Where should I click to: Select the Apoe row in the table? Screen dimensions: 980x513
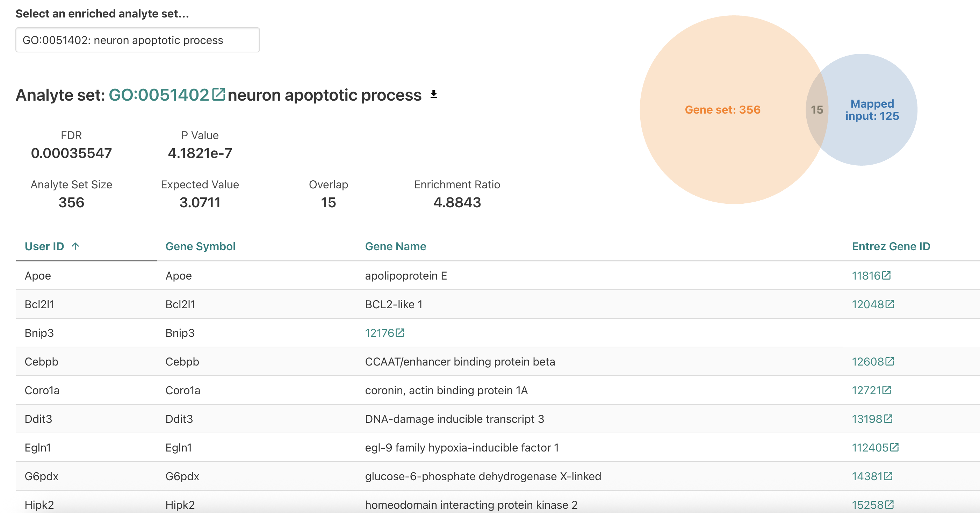pyautogui.click(x=266, y=275)
